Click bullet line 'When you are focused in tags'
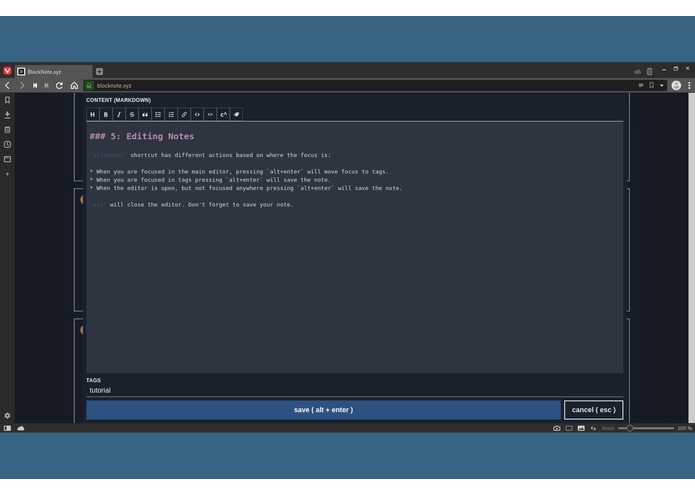695x494 pixels. coord(210,180)
